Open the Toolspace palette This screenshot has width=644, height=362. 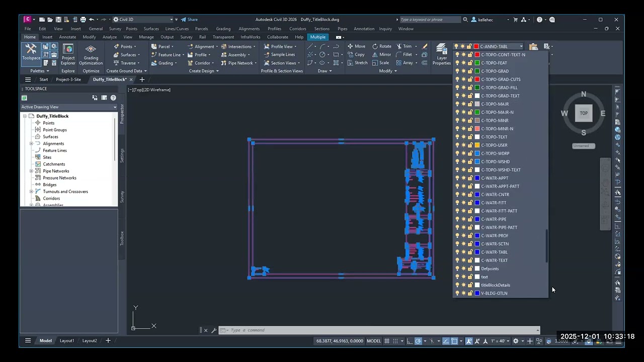coord(31,53)
